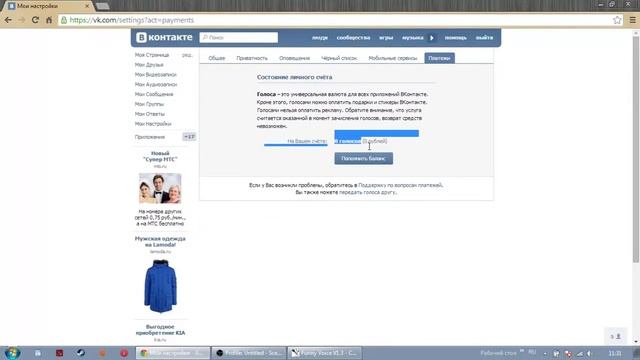The width and height of the screenshot is (640, 360).
Task: Open the 'музыка' header link
Action: (x=413, y=38)
